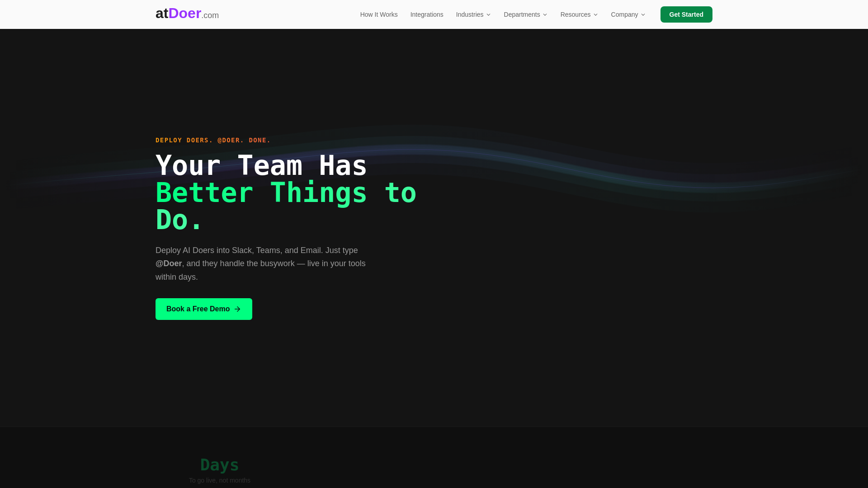Click the 'Days' statistic heading
Viewport: 868px width, 488px height.
(x=220, y=465)
